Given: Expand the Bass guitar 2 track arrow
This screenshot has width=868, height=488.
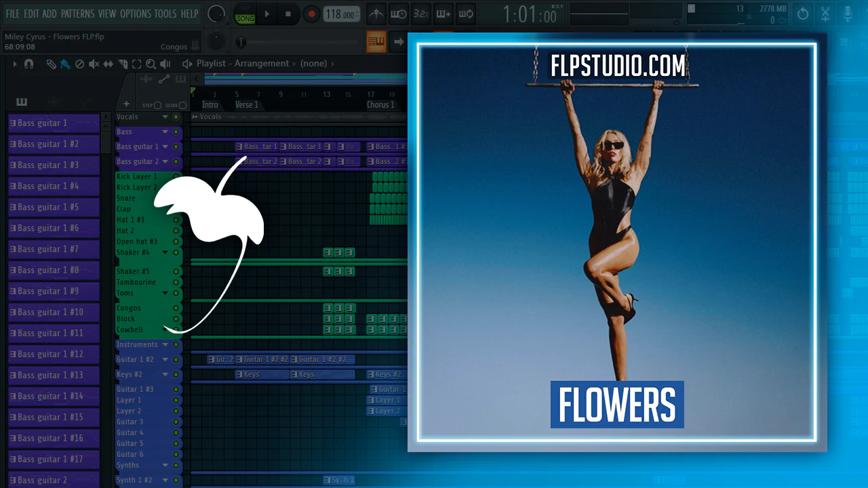Looking at the screenshot, I should click(165, 161).
